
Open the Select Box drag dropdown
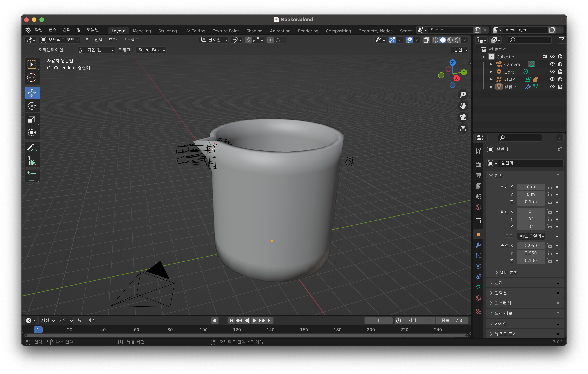[151, 50]
